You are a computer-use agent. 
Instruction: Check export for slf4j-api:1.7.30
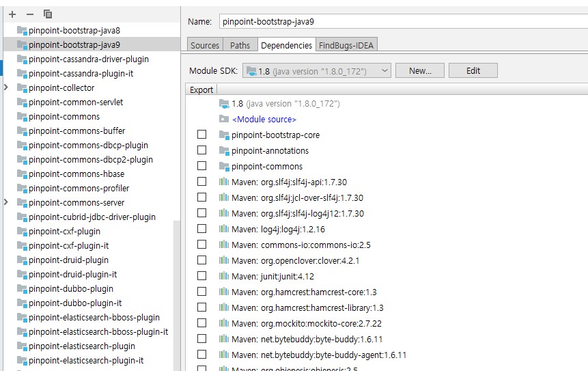pyautogui.click(x=201, y=182)
